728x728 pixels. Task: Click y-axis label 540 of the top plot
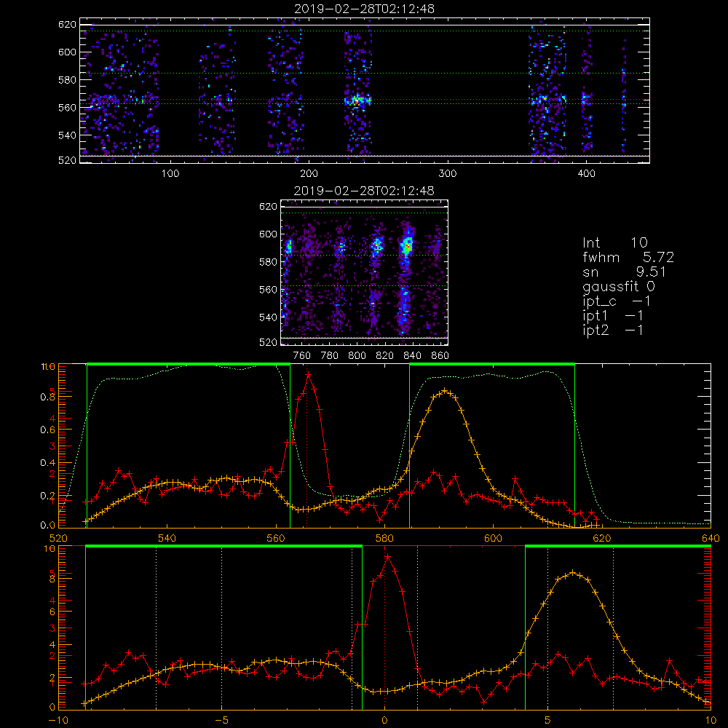(x=67, y=135)
